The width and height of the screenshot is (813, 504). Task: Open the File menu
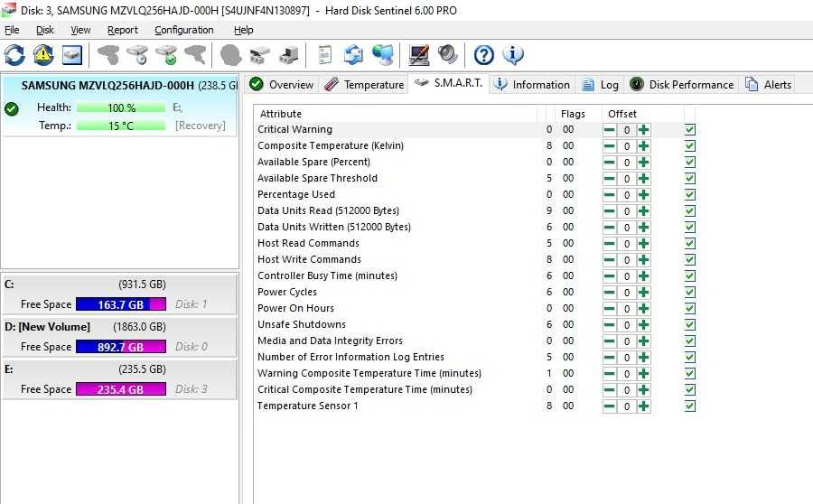(x=12, y=30)
